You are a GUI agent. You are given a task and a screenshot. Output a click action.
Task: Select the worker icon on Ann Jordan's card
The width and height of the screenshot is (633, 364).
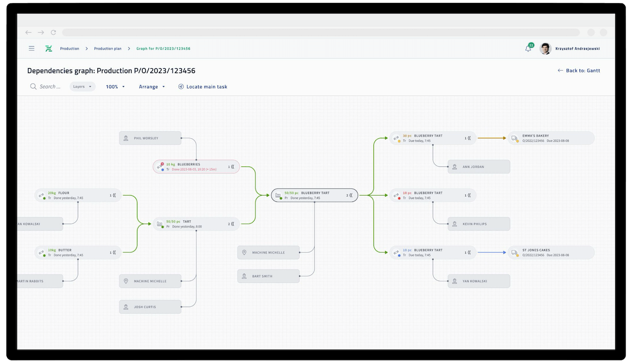[x=453, y=166]
